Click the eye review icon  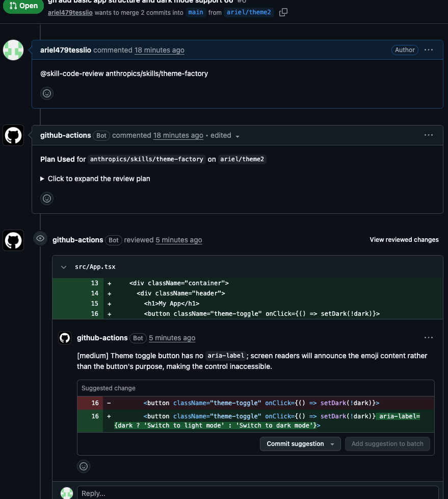40,238
